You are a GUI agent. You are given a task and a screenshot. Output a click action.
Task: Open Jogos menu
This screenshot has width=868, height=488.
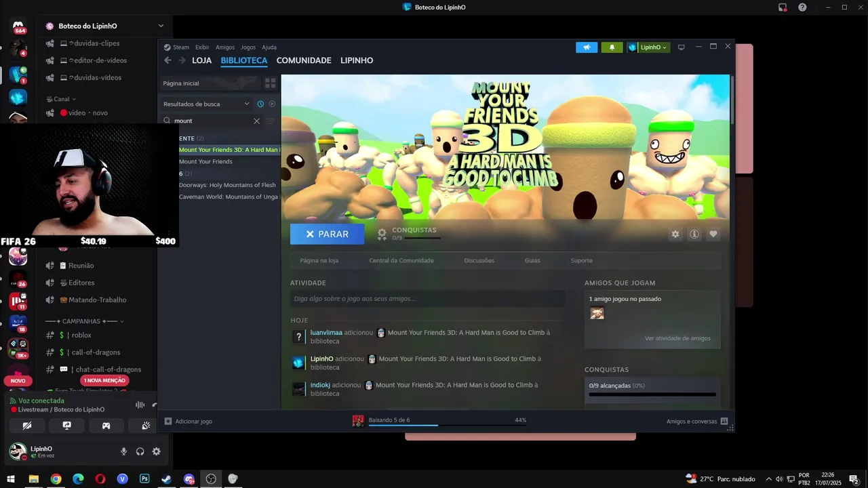[x=248, y=47]
